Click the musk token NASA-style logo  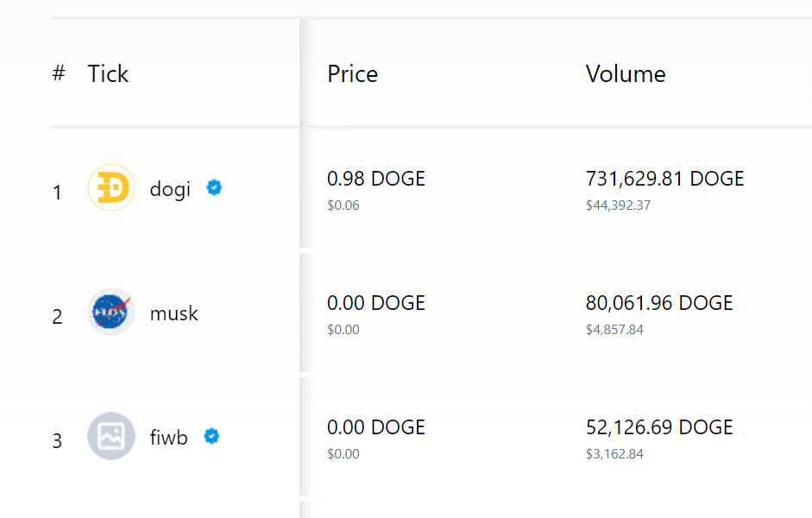pyautogui.click(x=111, y=312)
